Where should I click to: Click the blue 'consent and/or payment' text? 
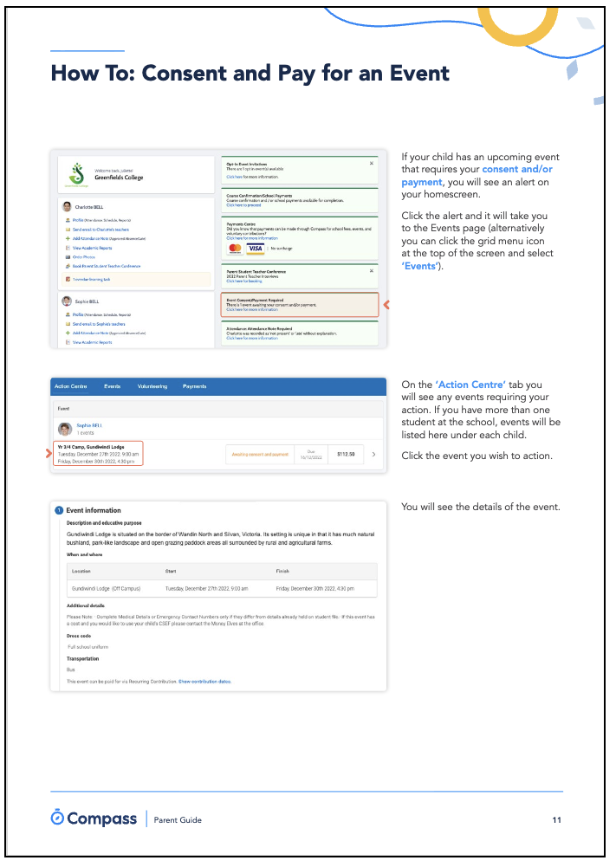point(477,175)
